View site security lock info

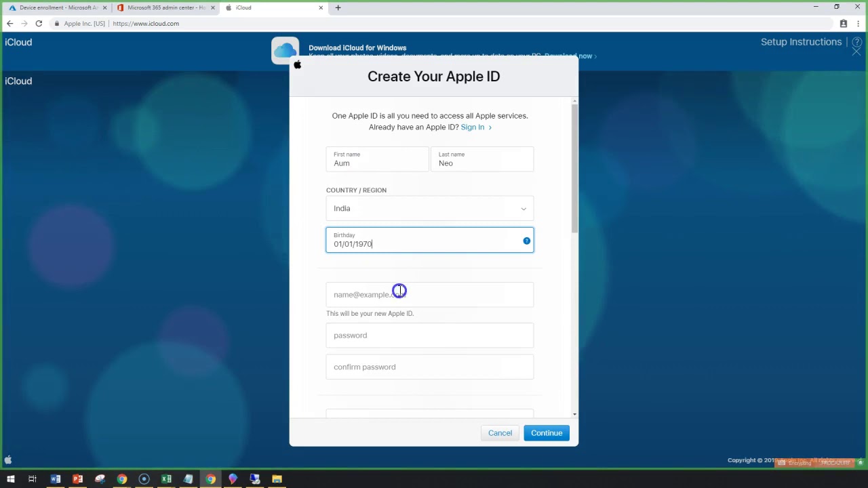pyautogui.click(x=57, y=24)
